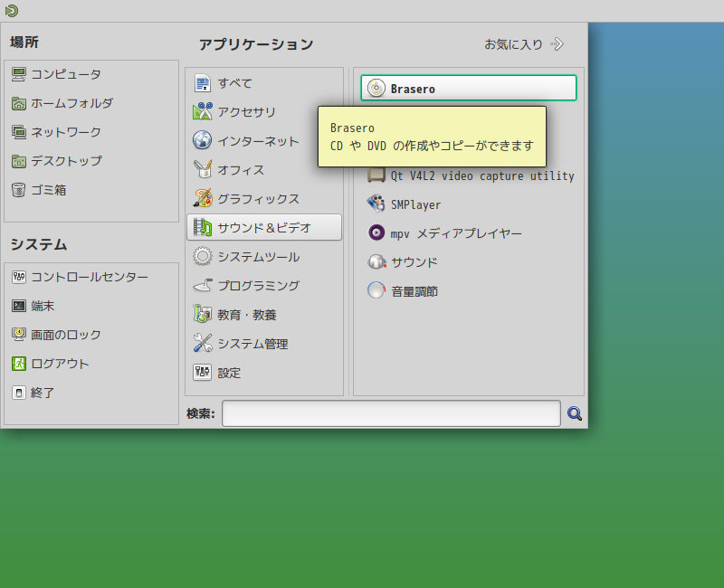
Task: Select the オフィス category icon
Action: [x=202, y=170]
